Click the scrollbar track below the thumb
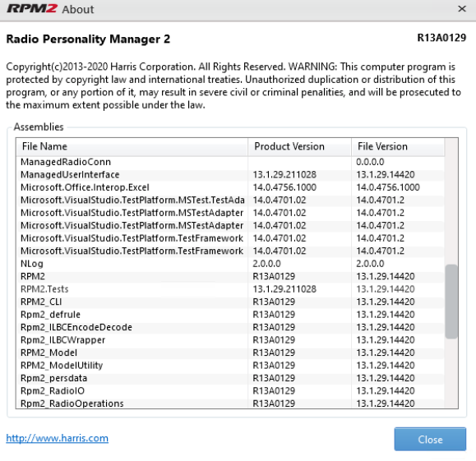This screenshot has width=476, height=461. click(451, 373)
